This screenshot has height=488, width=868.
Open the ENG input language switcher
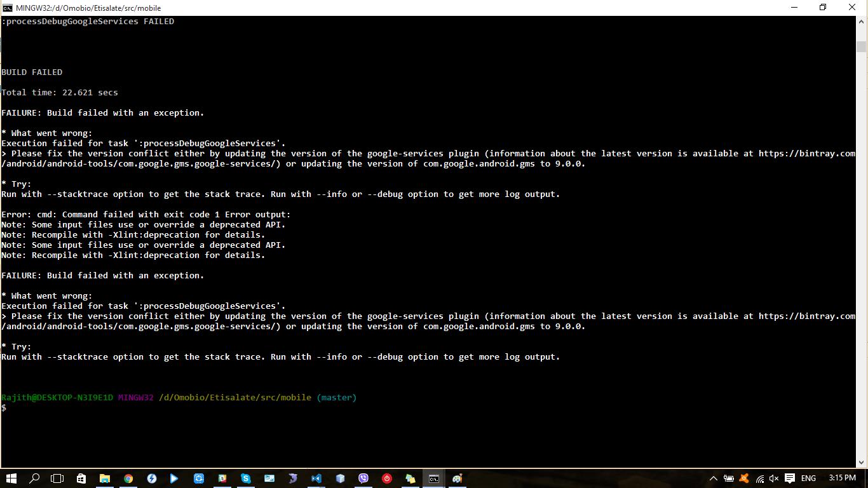click(x=808, y=478)
